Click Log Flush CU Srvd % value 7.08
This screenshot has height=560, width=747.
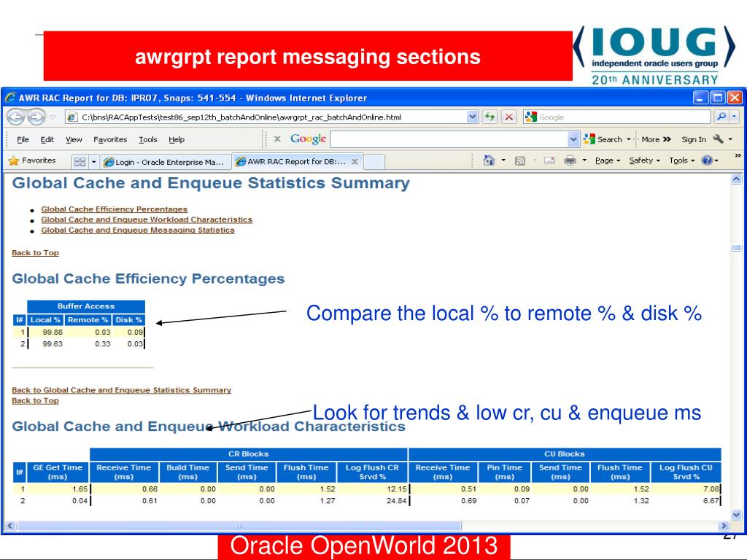pos(711,489)
